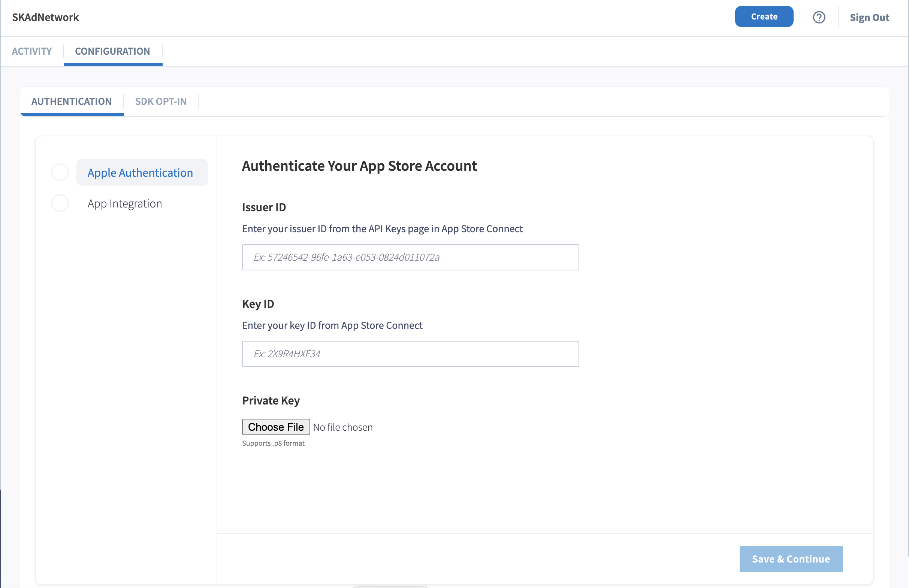This screenshot has width=909, height=588.
Task: Click the Save & Continue button
Action: tap(791, 559)
